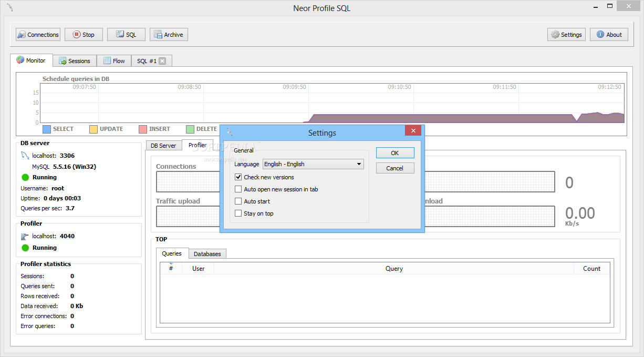
Task: Click the green Running status dot under DB server
Action: point(25,177)
